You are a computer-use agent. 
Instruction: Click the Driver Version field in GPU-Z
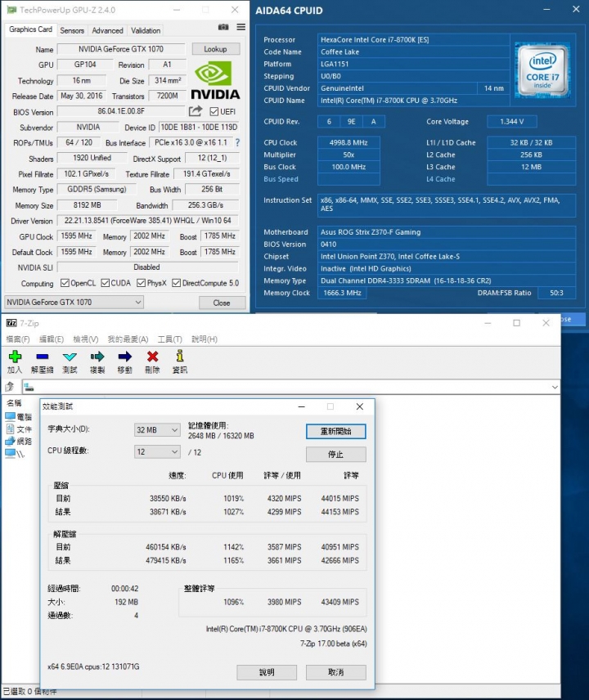pyautogui.click(x=148, y=221)
